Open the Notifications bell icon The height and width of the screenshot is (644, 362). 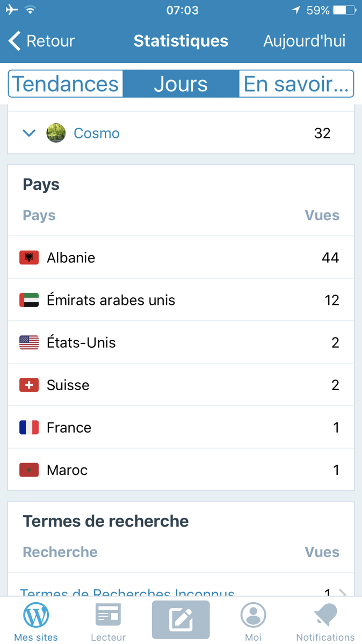pos(325,616)
